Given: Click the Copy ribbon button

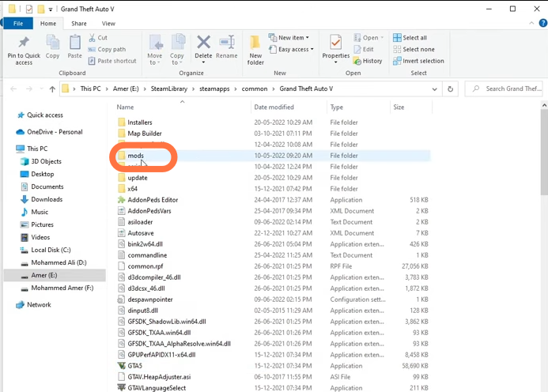Looking at the screenshot, I should [52, 47].
